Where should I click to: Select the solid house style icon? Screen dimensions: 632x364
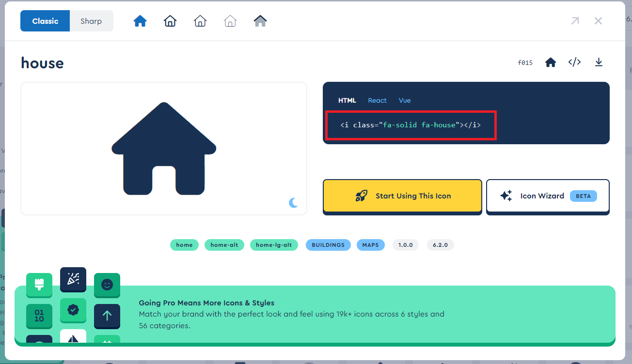click(140, 21)
